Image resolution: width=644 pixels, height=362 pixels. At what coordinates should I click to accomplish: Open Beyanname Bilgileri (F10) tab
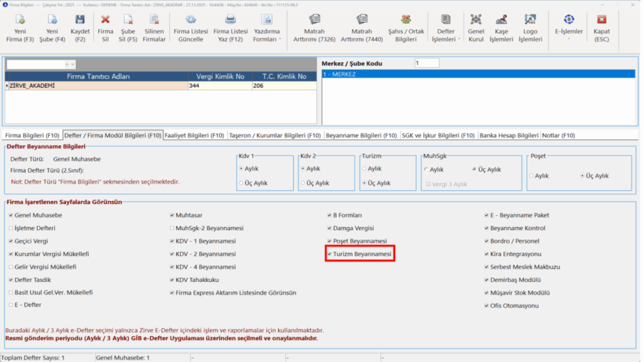click(x=362, y=136)
